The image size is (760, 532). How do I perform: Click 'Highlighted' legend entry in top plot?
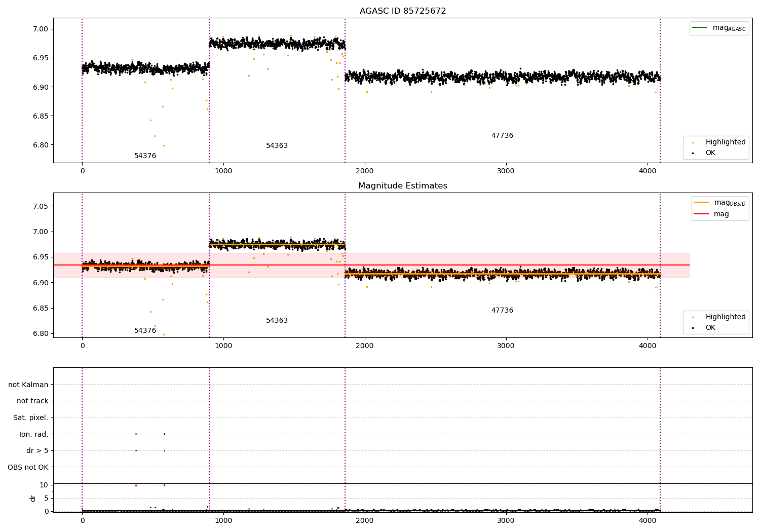point(719,142)
